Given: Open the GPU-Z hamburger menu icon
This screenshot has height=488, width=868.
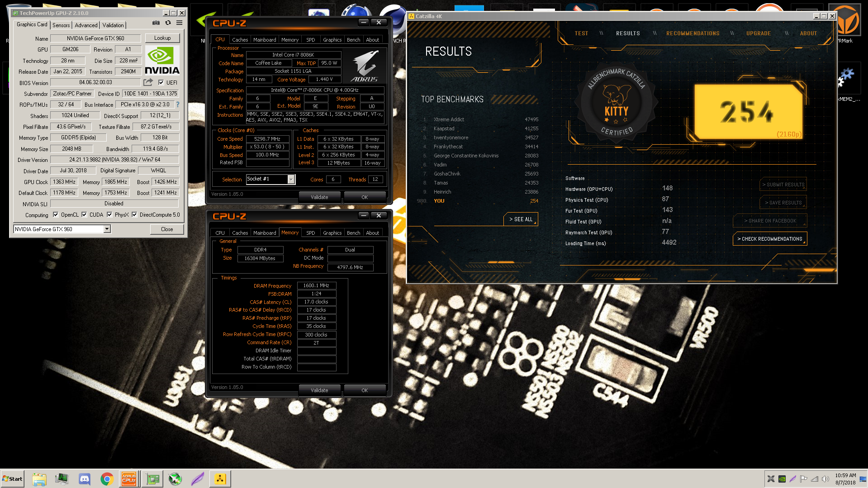Looking at the screenshot, I should pos(180,23).
